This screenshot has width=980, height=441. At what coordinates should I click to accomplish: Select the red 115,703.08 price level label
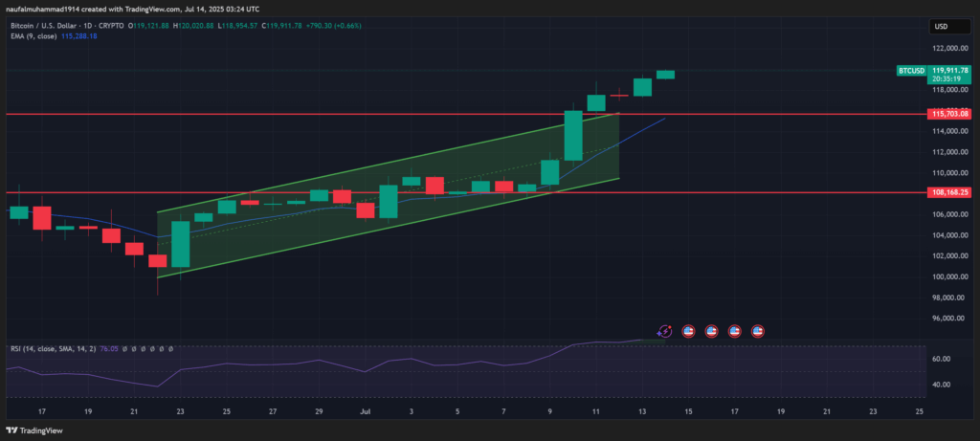click(x=948, y=114)
